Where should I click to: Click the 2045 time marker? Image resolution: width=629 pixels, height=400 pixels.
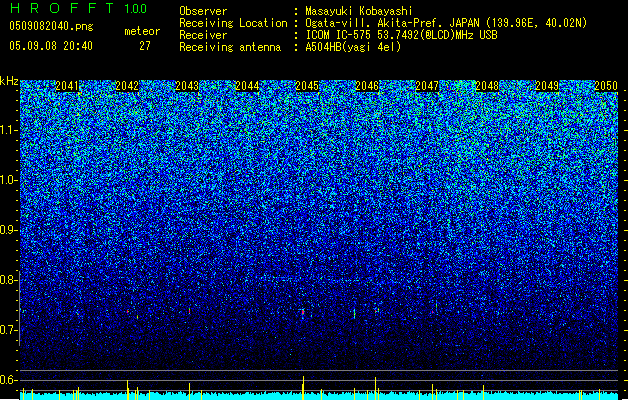point(307,86)
